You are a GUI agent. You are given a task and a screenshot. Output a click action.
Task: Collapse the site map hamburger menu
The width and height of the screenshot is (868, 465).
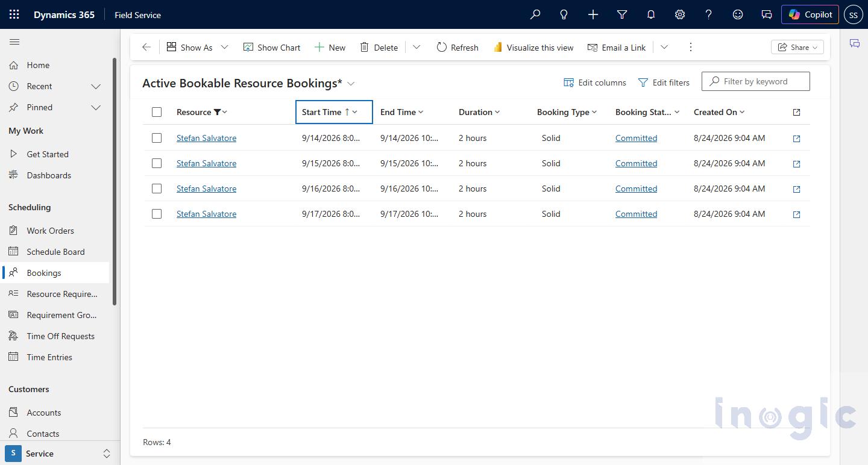14,42
